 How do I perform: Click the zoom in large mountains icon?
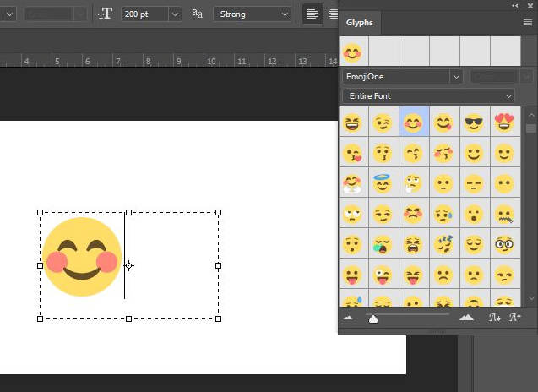coord(466,318)
